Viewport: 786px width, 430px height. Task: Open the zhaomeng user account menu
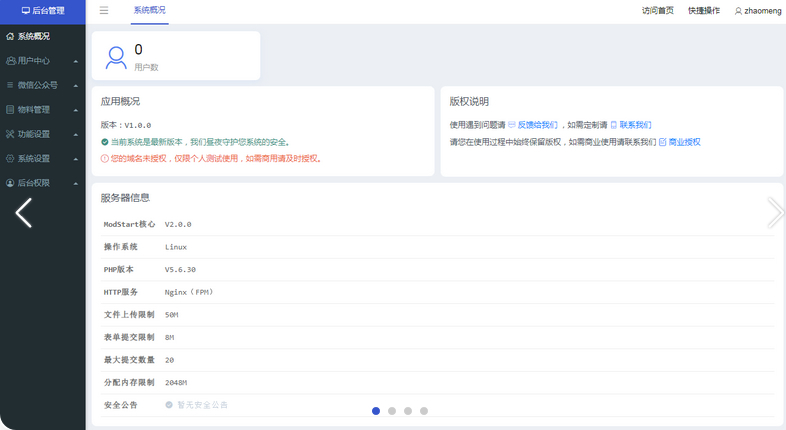point(757,11)
